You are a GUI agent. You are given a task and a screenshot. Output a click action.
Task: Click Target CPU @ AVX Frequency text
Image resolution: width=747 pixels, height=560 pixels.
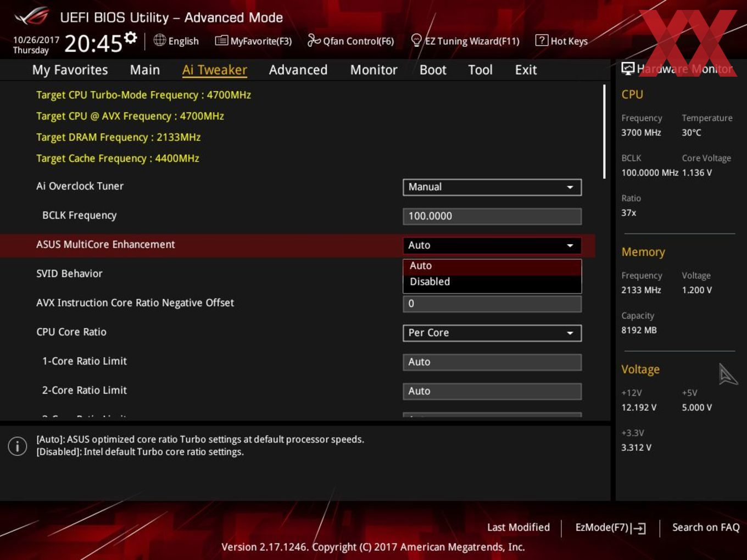click(x=130, y=116)
